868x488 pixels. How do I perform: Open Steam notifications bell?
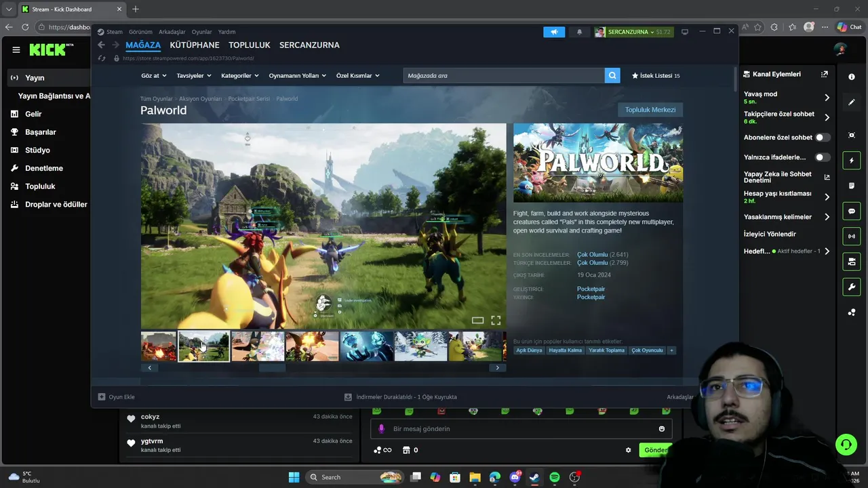tap(579, 32)
